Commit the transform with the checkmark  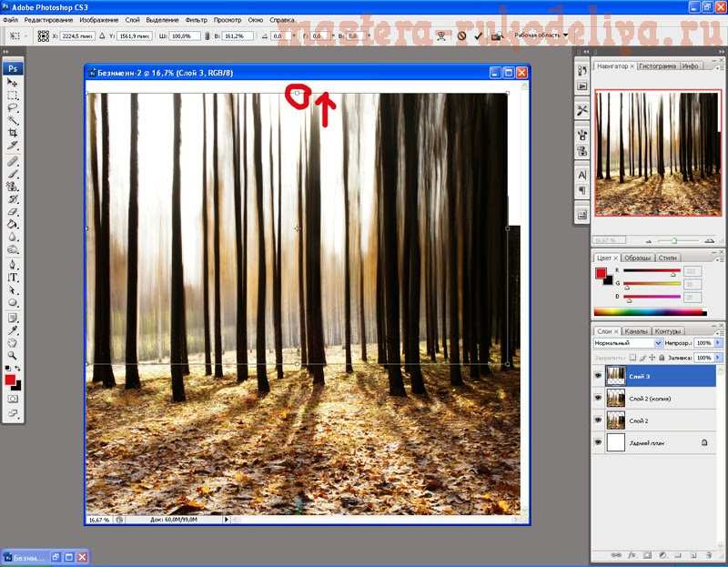coord(479,35)
